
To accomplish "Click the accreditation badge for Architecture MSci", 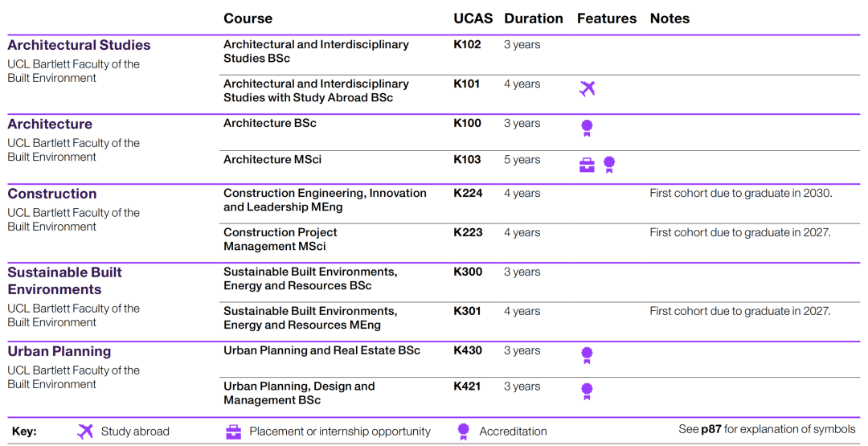I will point(609,165).
